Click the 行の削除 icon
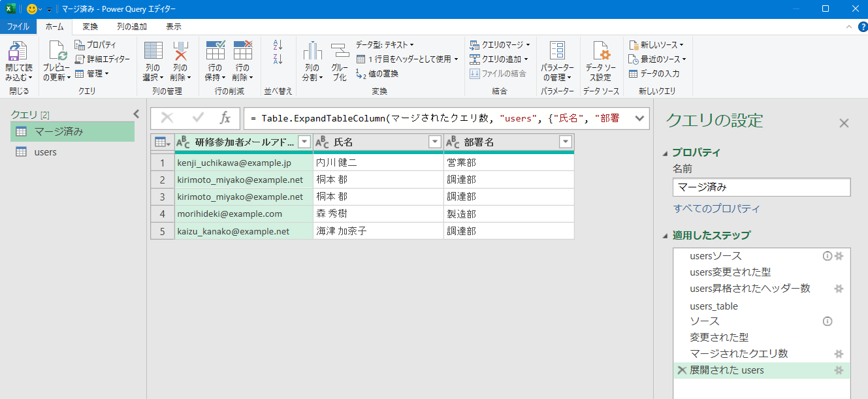This screenshot has height=399, width=868. click(x=242, y=52)
